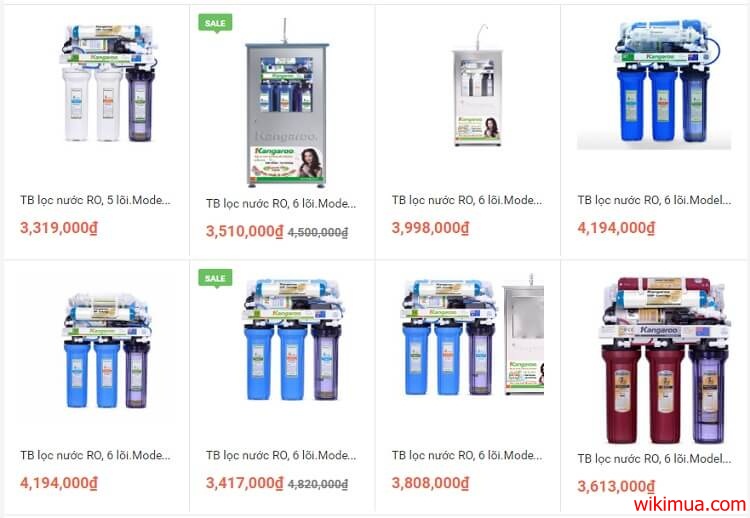
Task: Open the top-right product title above 4,194,000đ
Action: tap(654, 200)
